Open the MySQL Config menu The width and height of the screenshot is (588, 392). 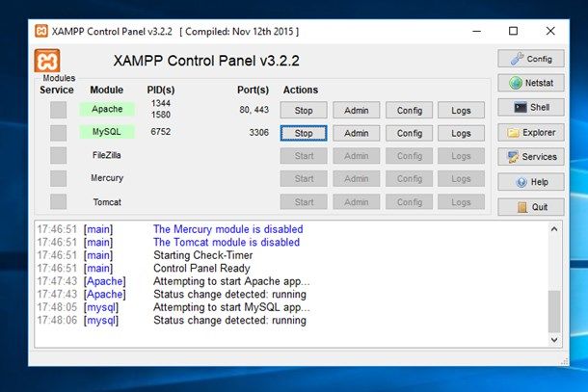coord(409,134)
